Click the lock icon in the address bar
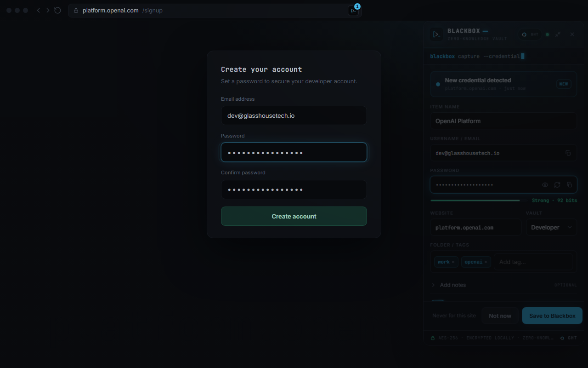Image resolution: width=588 pixels, height=368 pixels. 76,11
